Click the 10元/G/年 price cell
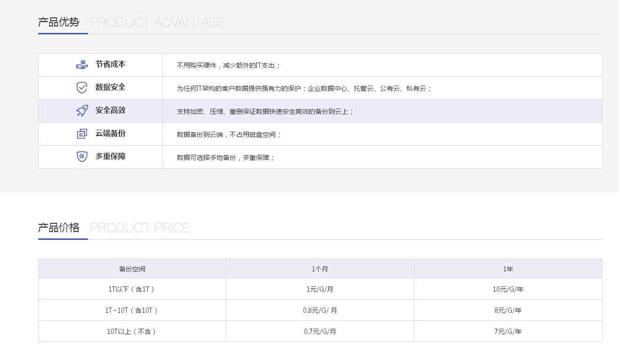 click(x=508, y=289)
